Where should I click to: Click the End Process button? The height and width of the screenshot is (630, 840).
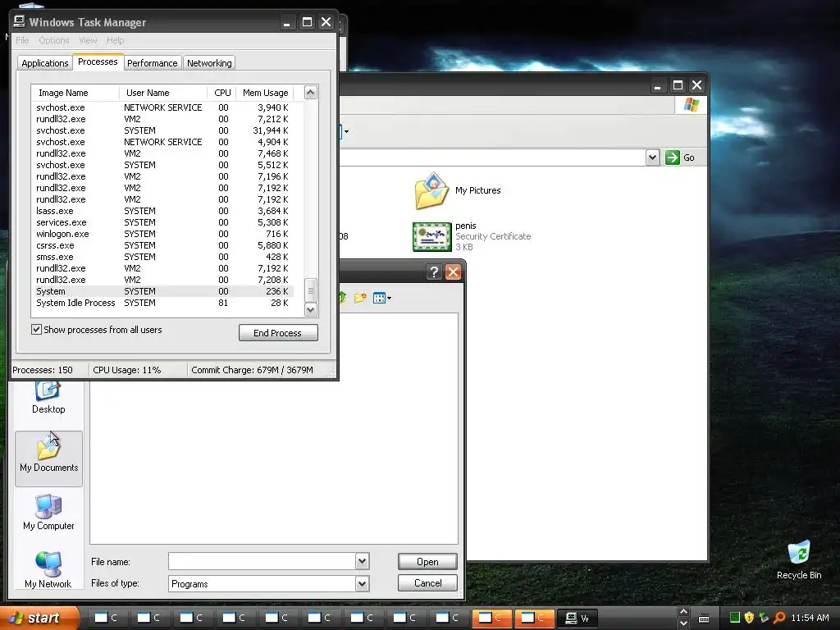tap(278, 333)
